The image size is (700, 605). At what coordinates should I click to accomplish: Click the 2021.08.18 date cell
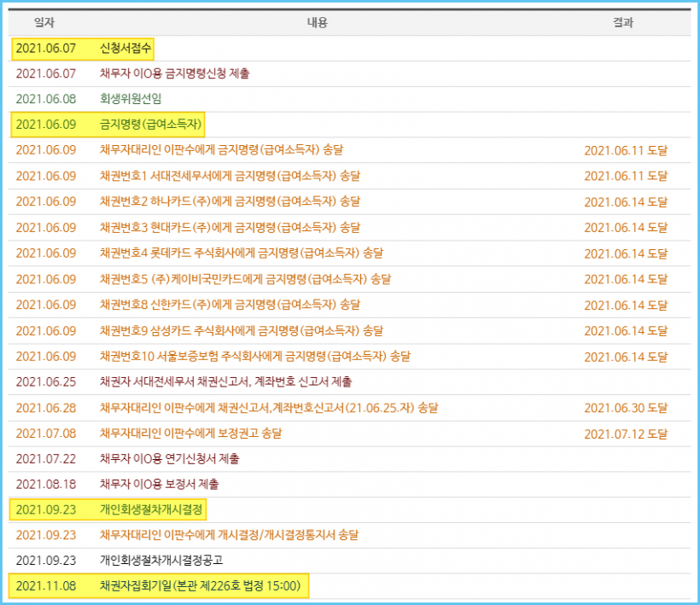point(46,484)
